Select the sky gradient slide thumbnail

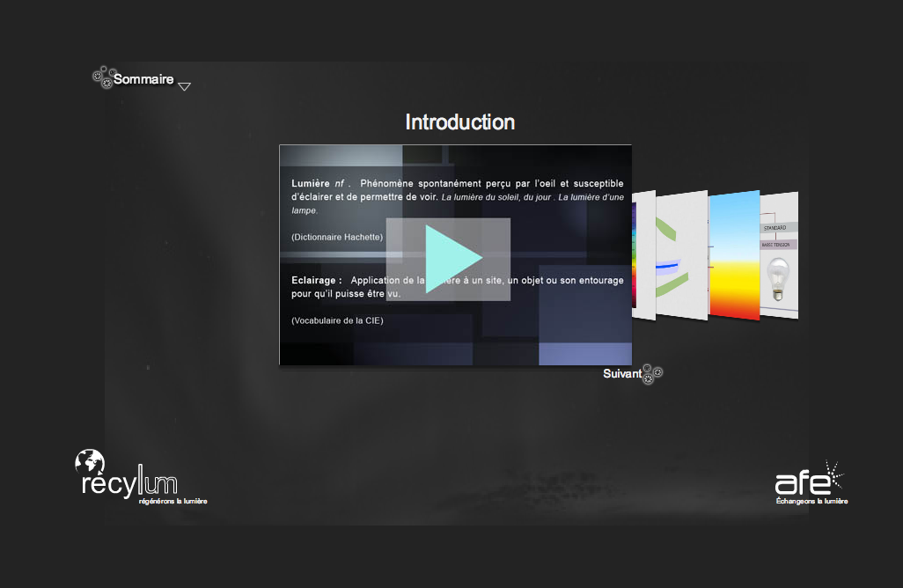click(735, 254)
